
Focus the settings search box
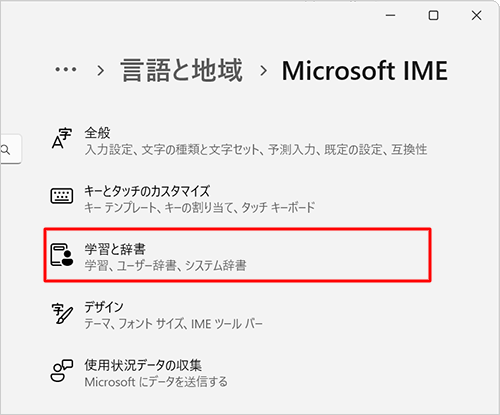[x=11, y=149]
